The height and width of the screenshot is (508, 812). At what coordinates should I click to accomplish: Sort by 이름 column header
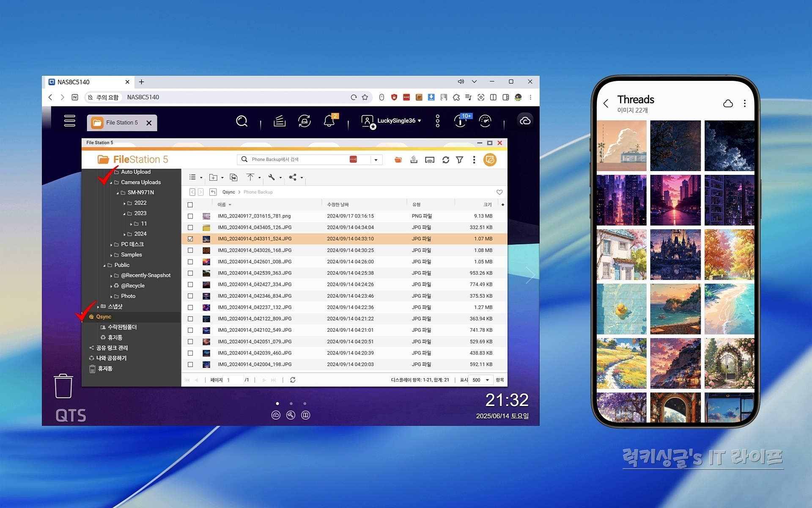(222, 205)
